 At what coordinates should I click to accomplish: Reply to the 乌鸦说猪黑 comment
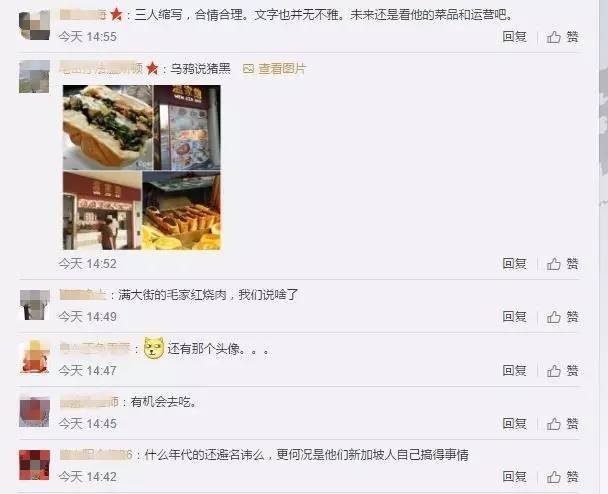tap(514, 264)
